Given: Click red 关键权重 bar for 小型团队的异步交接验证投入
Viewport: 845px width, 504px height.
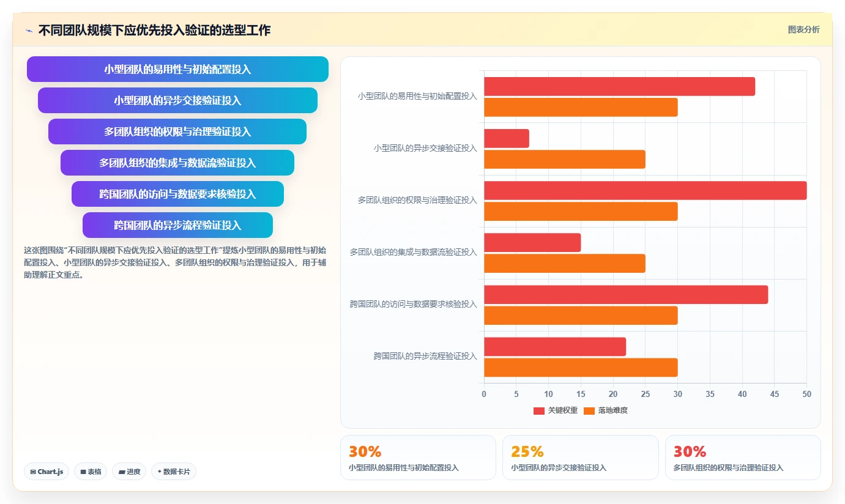Looking at the screenshot, I should 507,138.
